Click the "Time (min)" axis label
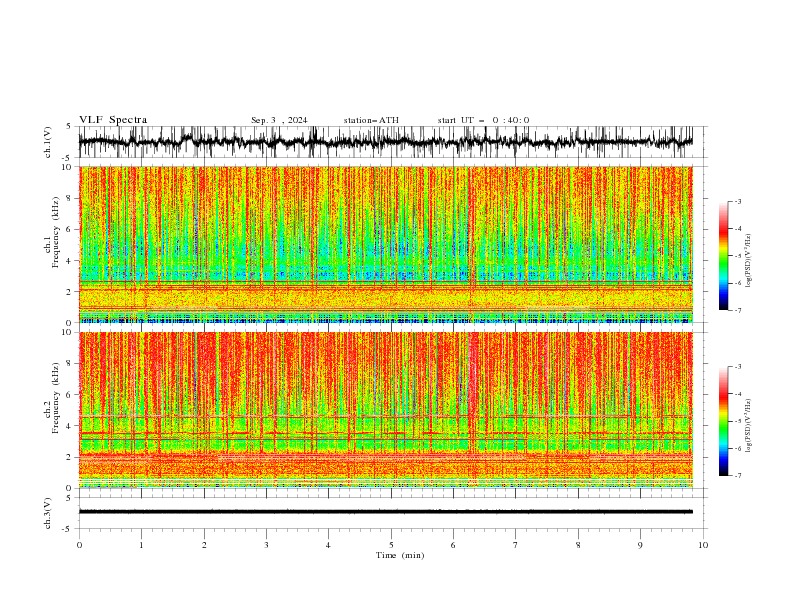Viewport: 792px width, 612px height. (400, 555)
